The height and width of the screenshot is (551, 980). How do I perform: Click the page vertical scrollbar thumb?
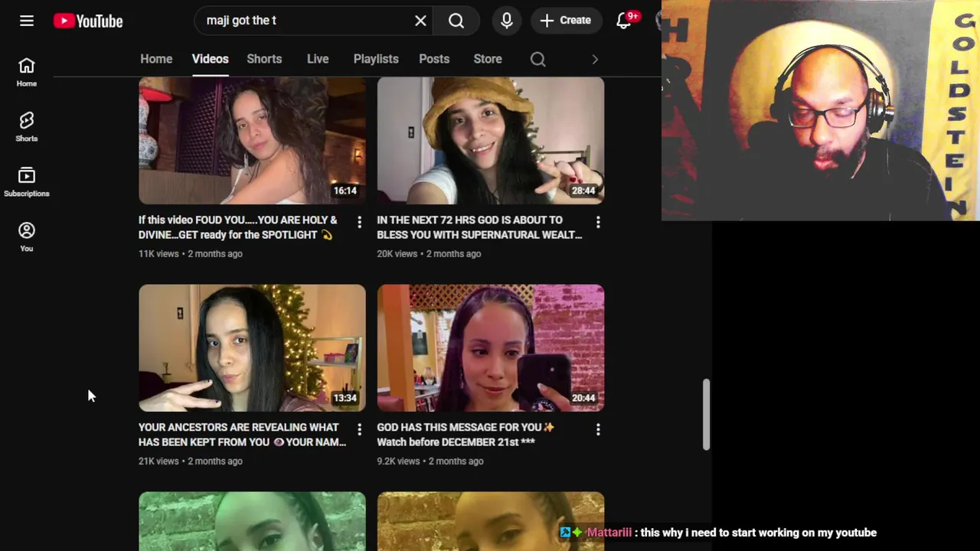pyautogui.click(x=707, y=414)
